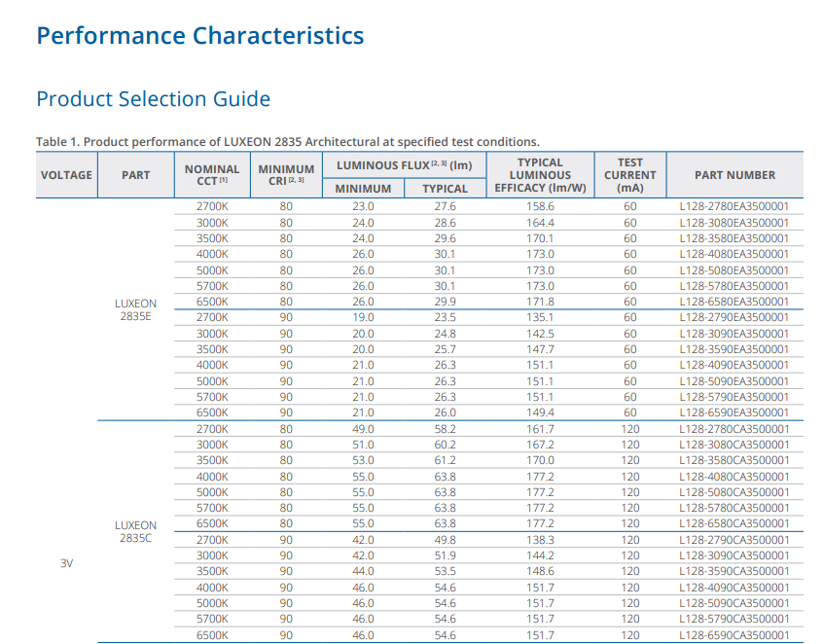Image resolution: width=823 pixels, height=644 pixels.
Task: Select the Typical Luminous Efficacy header
Action: pyautogui.click(x=540, y=175)
